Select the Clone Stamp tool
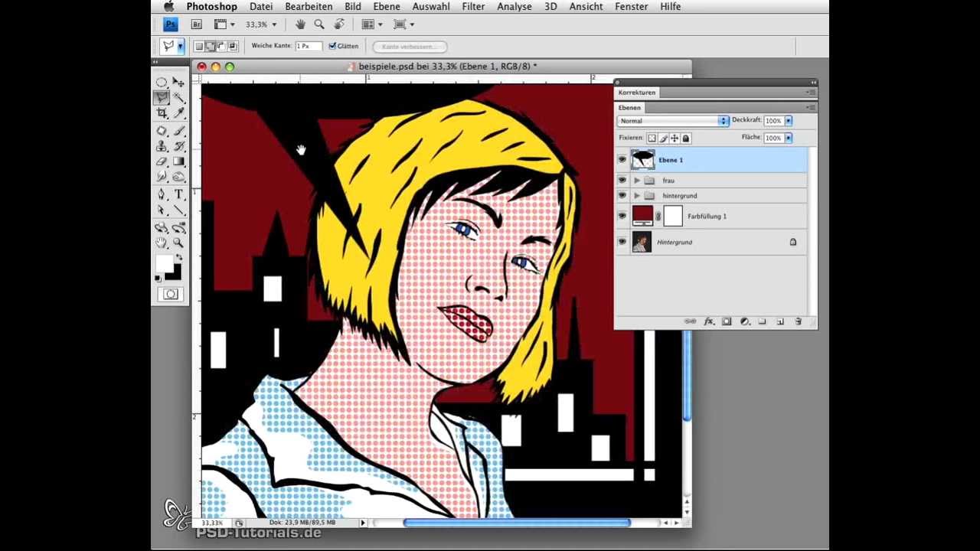Image resolution: width=980 pixels, height=551 pixels. pos(162,146)
